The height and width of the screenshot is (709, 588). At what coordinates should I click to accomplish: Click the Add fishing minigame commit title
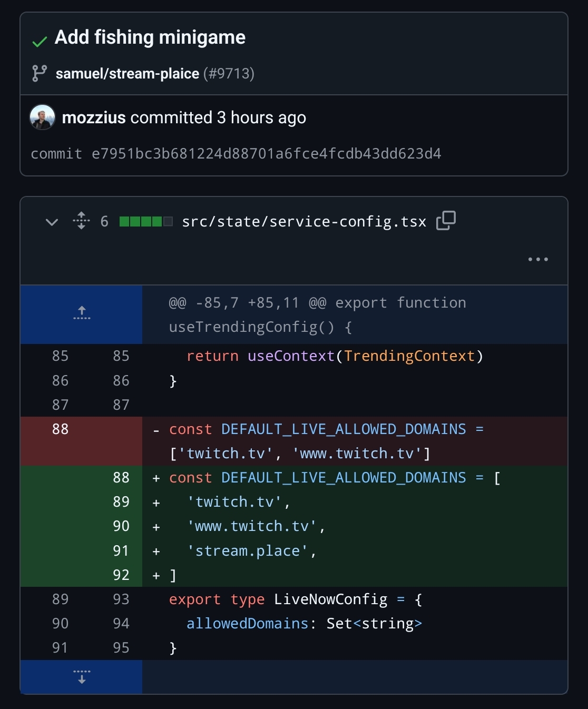150,37
